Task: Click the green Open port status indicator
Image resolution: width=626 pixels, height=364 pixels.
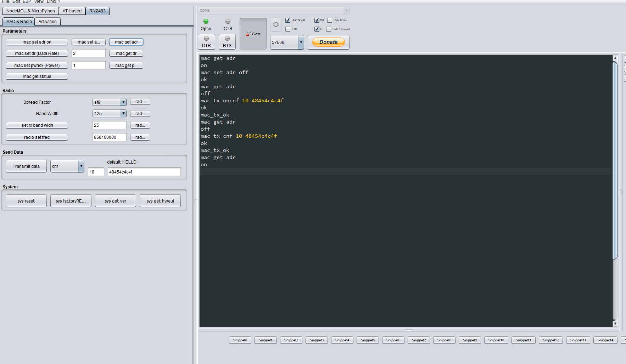Action: point(206,21)
